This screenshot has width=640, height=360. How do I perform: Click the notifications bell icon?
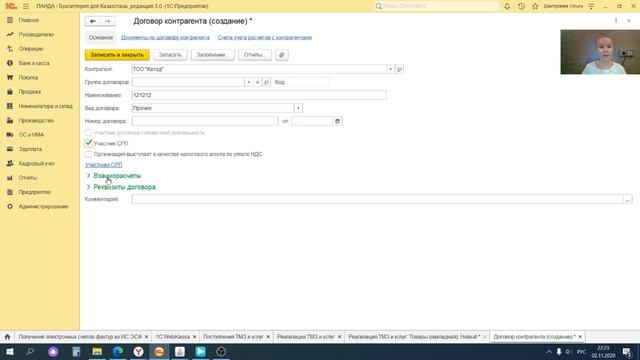507,6
